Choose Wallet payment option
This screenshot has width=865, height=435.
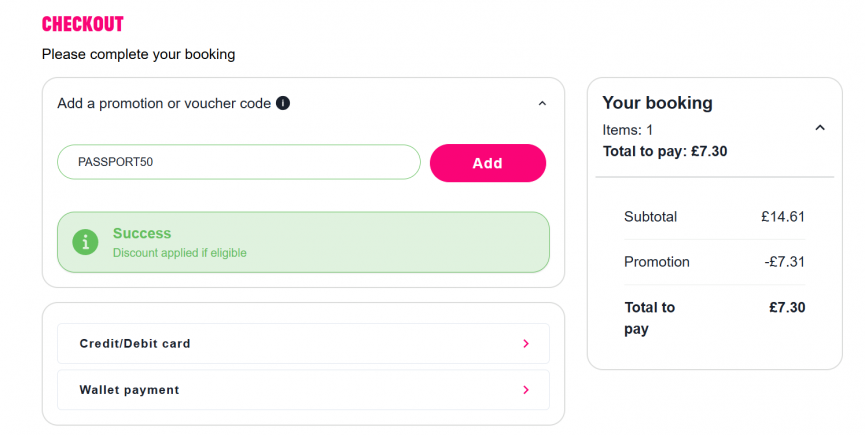(x=303, y=390)
